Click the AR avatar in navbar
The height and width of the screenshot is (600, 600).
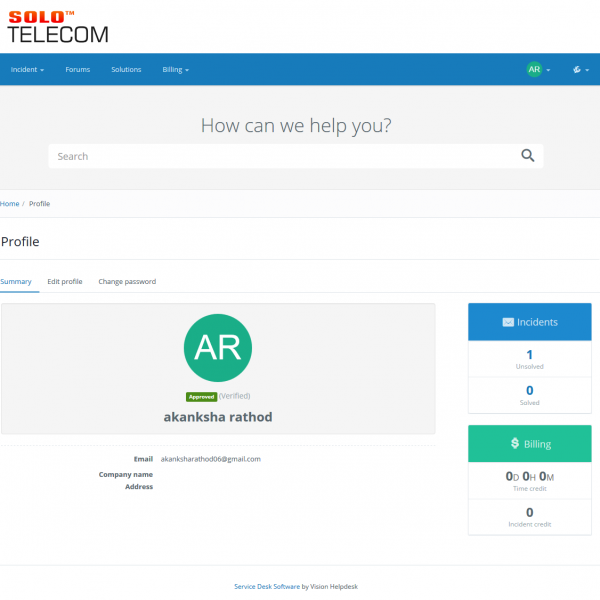(x=534, y=69)
